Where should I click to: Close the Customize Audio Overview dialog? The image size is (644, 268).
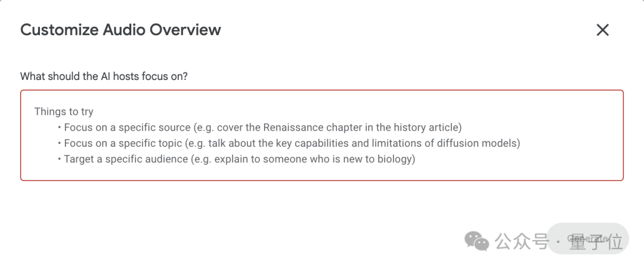coord(602,30)
